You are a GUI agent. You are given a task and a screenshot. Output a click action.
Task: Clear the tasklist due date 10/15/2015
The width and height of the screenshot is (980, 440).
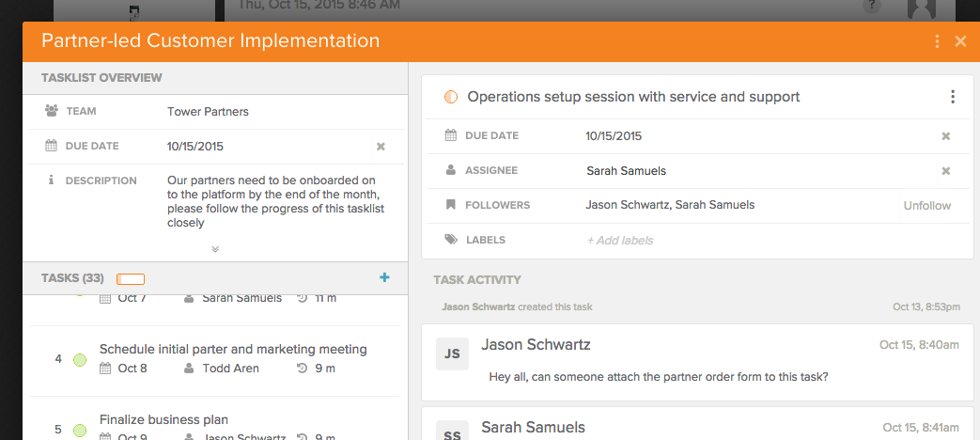coord(381,147)
